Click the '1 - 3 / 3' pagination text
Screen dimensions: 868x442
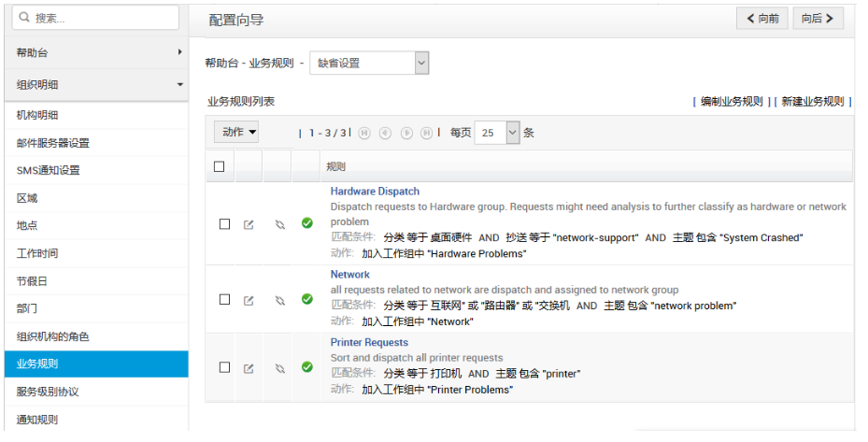point(328,133)
